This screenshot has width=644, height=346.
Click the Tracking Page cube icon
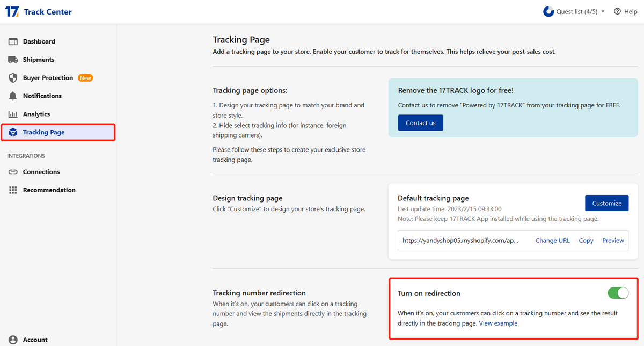pyautogui.click(x=13, y=132)
